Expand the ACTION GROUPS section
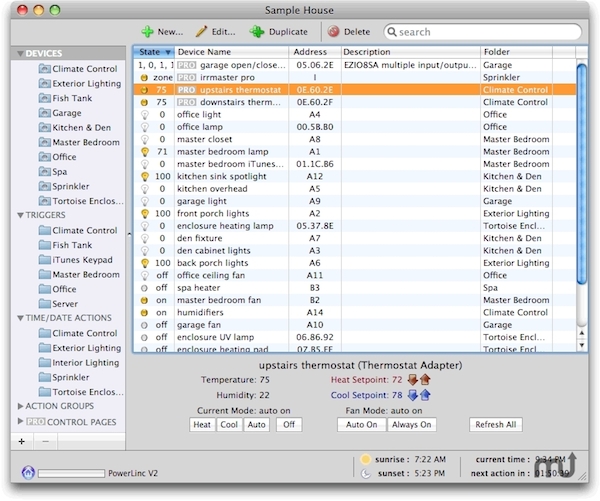 (20, 406)
